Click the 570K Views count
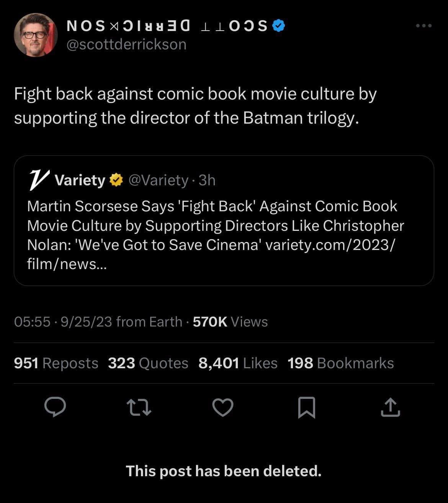The height and width of the screenshot is (503, 448). 230,322
